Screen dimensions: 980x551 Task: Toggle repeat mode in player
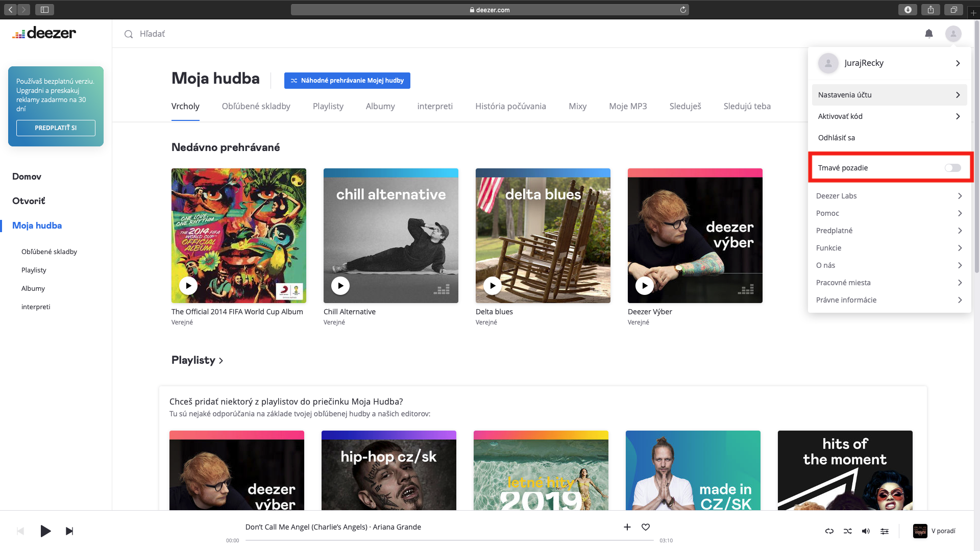coord(829,531)
